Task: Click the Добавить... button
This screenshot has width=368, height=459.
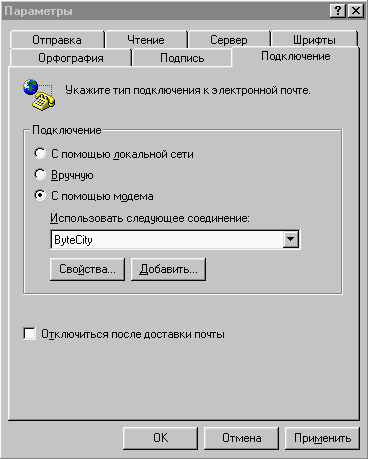Action: tap(168, 269)
